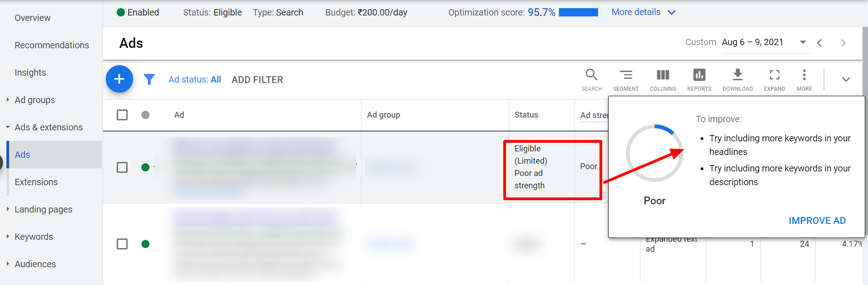Click the 4.17% value in second row
Image resolution: width=868 pixels, height=285 pixels.
point(852,244)
